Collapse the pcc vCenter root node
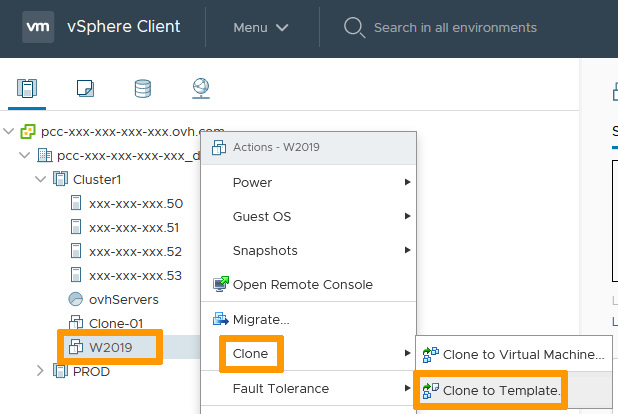The image size is (618, 414). (x=10, y=131)
